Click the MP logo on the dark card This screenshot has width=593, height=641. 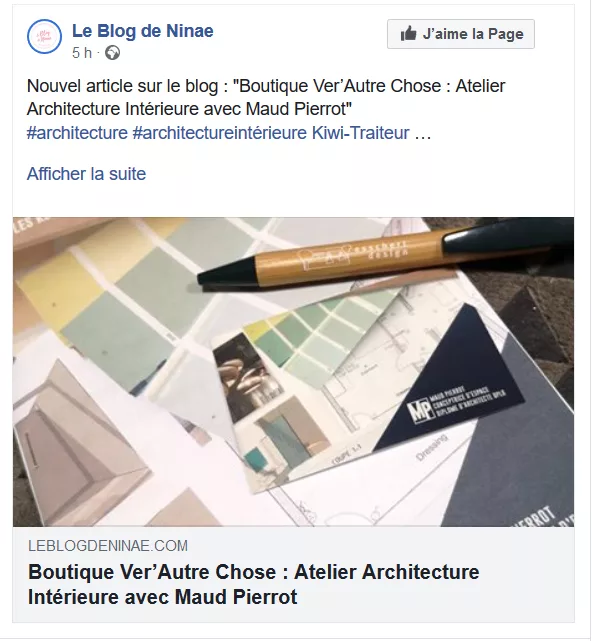[x=421, y=412]
